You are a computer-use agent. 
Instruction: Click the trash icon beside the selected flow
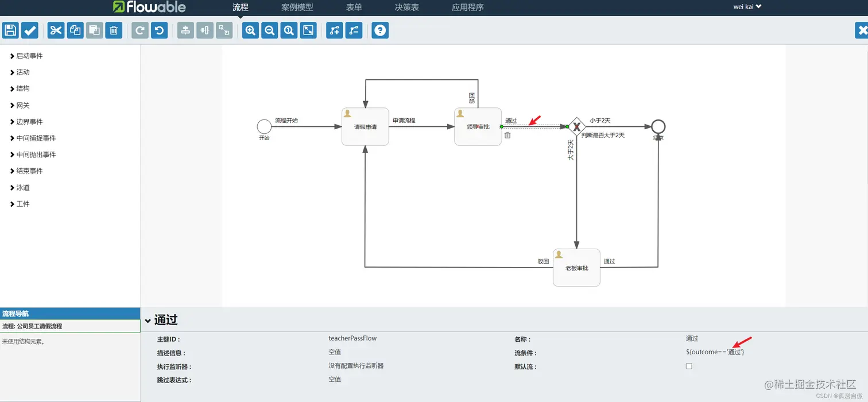(507, 136)
